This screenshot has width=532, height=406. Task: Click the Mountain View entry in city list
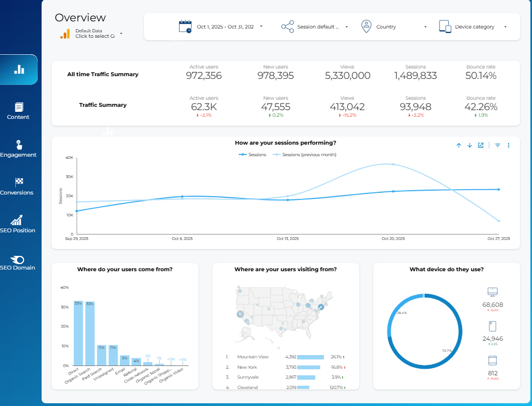pos(253,357)
